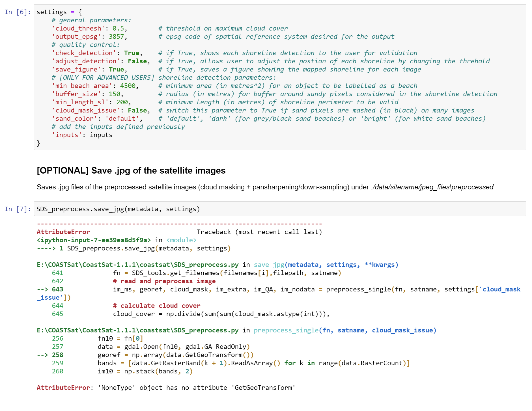The width and height of the screenshot is (532, 411).
Task: Click the min beach area value 4500
Action: click(128, 86)
